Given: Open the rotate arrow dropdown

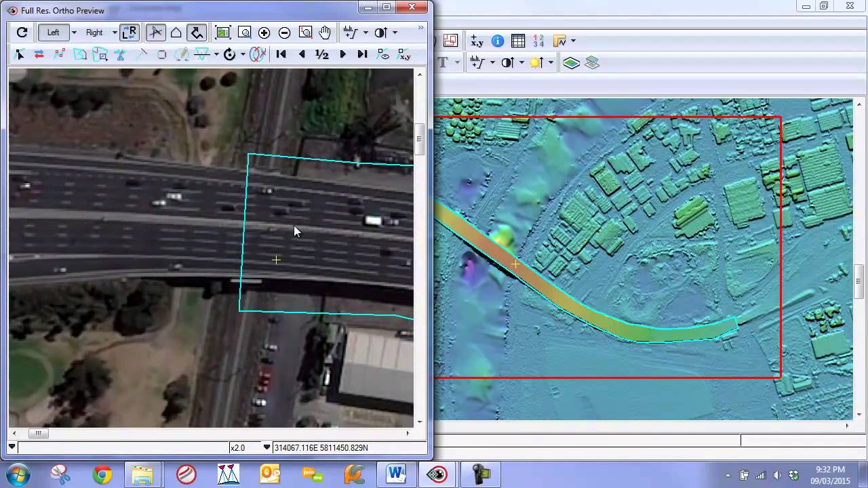Looking at the screenshot, I should [243, 54].
